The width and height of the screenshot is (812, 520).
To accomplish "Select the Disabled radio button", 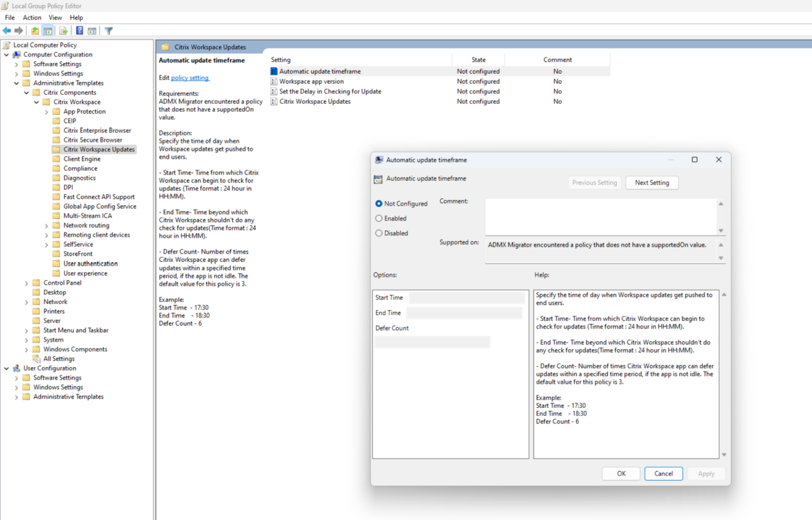I will (379, 233).
